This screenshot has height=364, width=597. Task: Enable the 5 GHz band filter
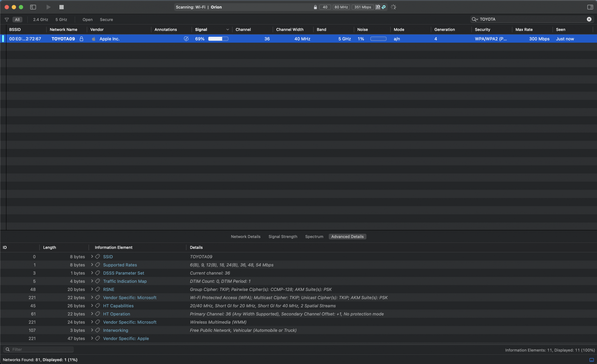[61, 20]
